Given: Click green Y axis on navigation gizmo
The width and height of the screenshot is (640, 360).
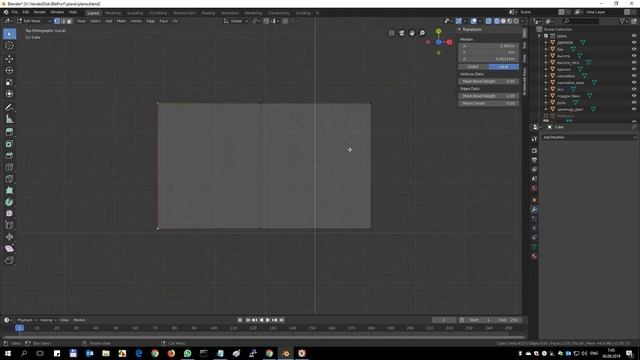Looking at the screenshot, I should click(x=438, y=31).
